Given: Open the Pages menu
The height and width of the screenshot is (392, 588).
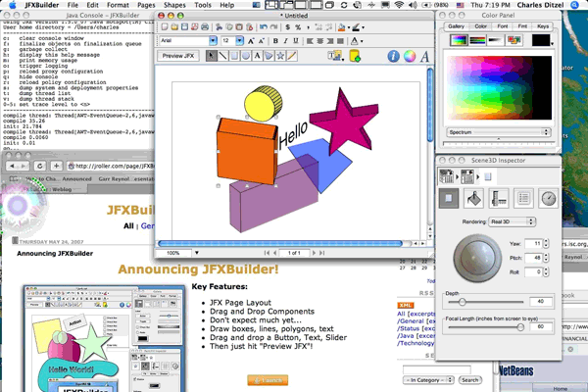Looking at the screenshot, I should [146, 5].
